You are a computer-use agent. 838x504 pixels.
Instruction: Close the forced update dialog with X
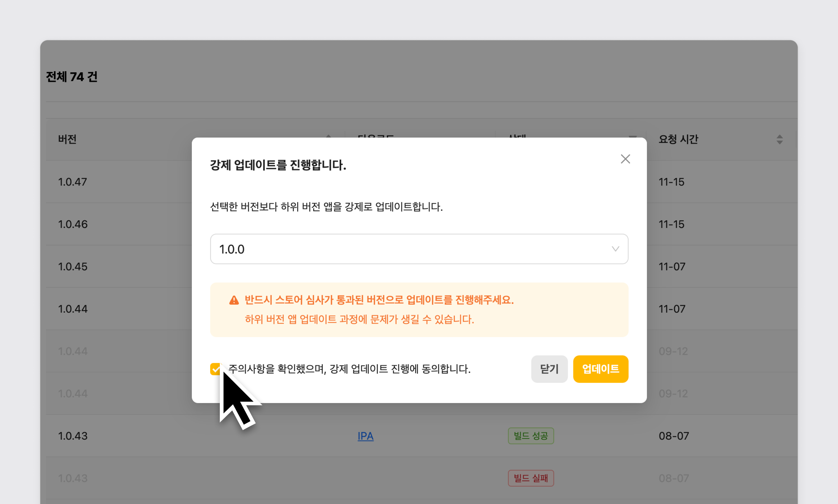pyautogui.click(x=625, y=159)
